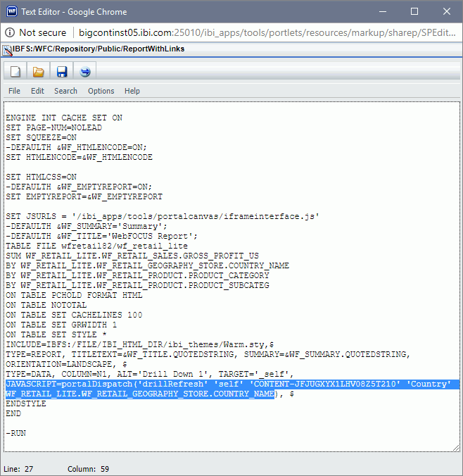
Task: Click the ON TABLE SET GRWIDTH 1 line
Action: click(61, 325)
